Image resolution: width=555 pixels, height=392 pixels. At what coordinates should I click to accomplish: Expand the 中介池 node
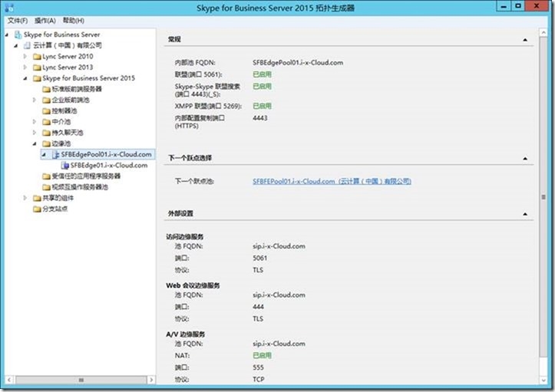click(x=35, y=122)
